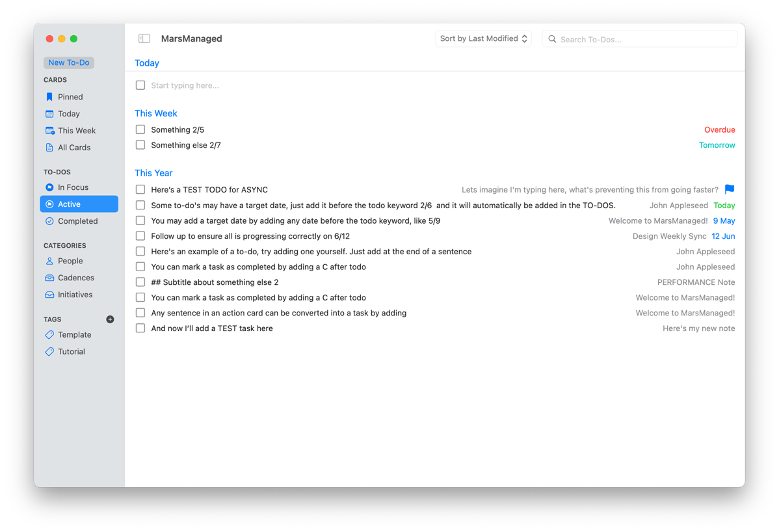The width and height of the screenshot is (779, 532).
Task: Open the Completed to-dos list
Action: point(79,221)
